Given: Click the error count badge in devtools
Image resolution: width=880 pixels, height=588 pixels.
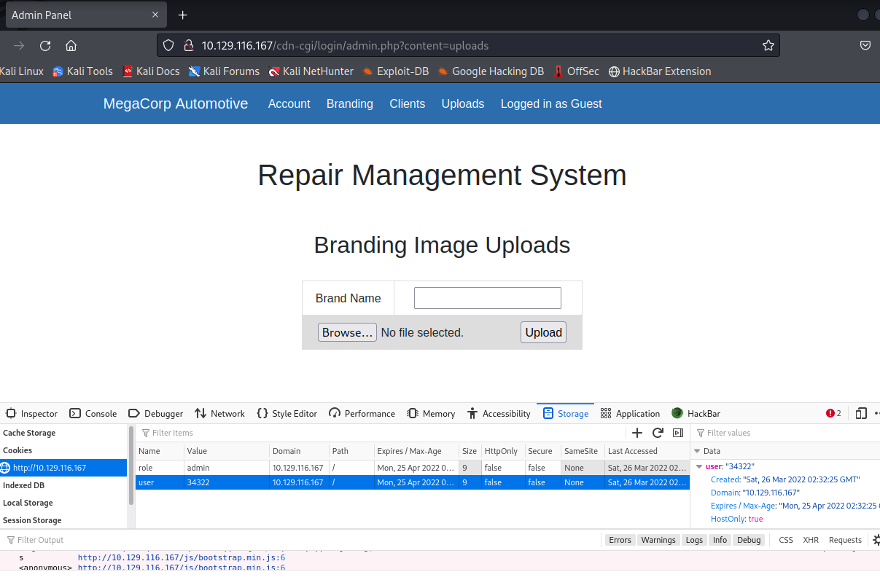Looking at the screenshot, I should (x=833, y=413).
